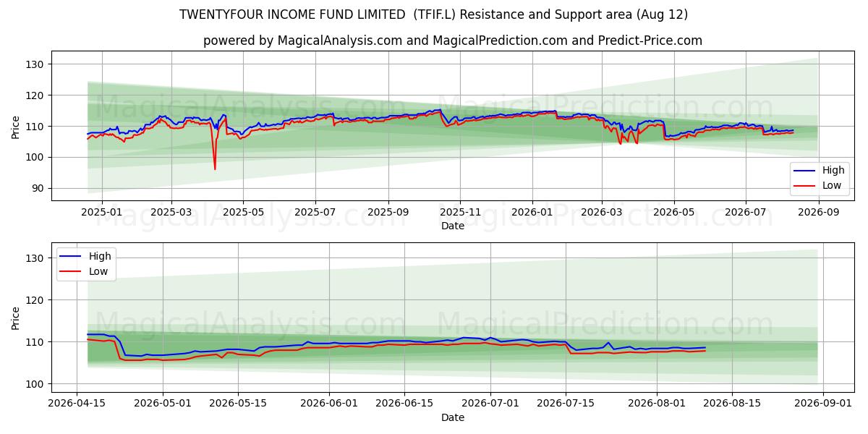This screenshot has width=868, height=434.
Task: Click the bottom chart x-axis label 2026-09-01
Action: tap(823, 404)
